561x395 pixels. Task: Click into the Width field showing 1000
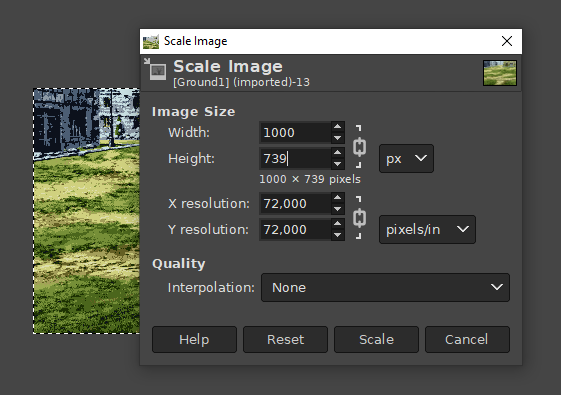pyautogui.click(x=296, y=132)
